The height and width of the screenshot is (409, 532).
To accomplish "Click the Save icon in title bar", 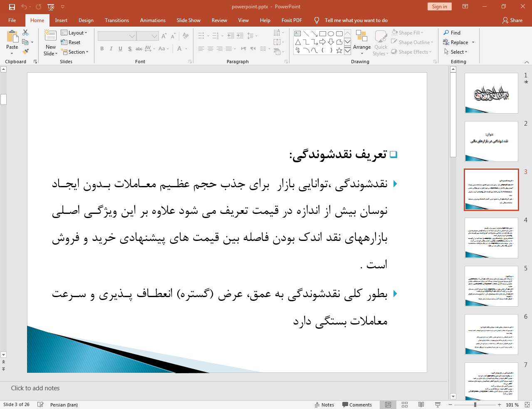I will coord(12,7).
